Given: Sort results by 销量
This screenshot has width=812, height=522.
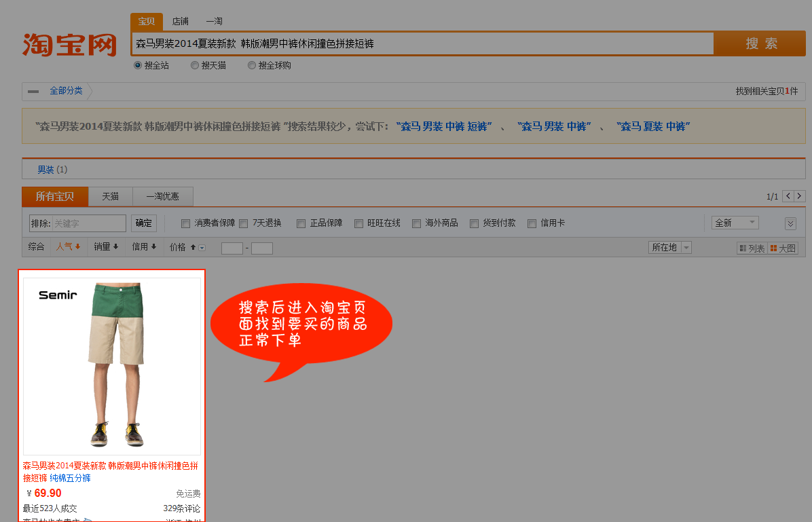Looking at the screenshot, I should [106, 247].
